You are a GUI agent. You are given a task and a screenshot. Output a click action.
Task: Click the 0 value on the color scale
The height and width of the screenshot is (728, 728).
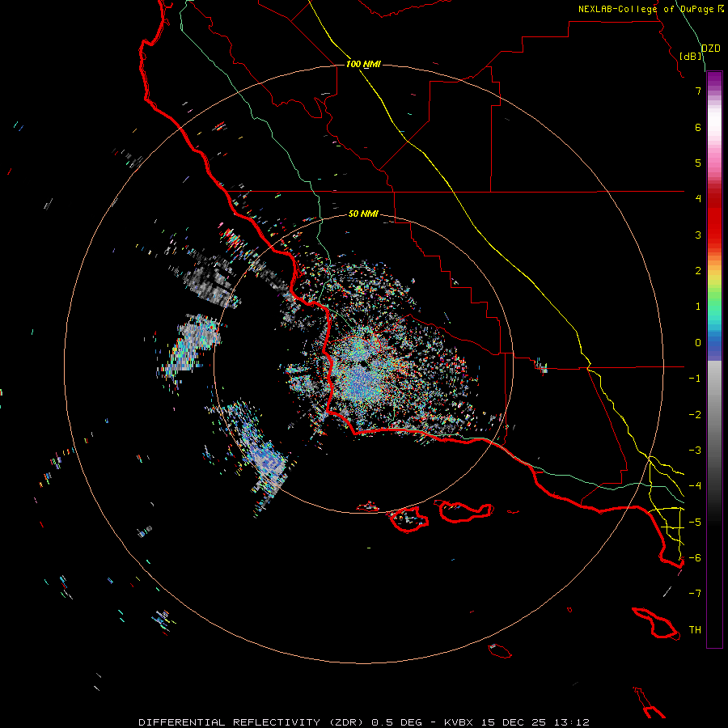(698, 343)
